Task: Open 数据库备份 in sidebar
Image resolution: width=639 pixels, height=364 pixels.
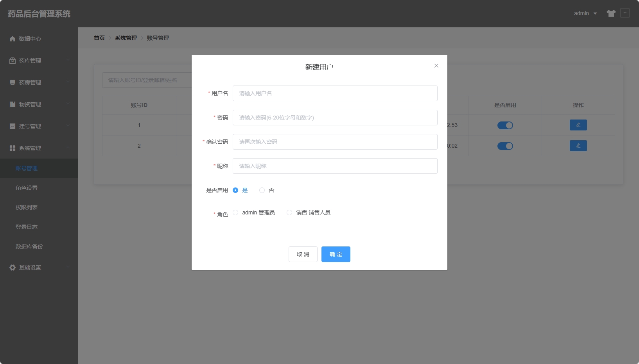Action: coord(39,246)
